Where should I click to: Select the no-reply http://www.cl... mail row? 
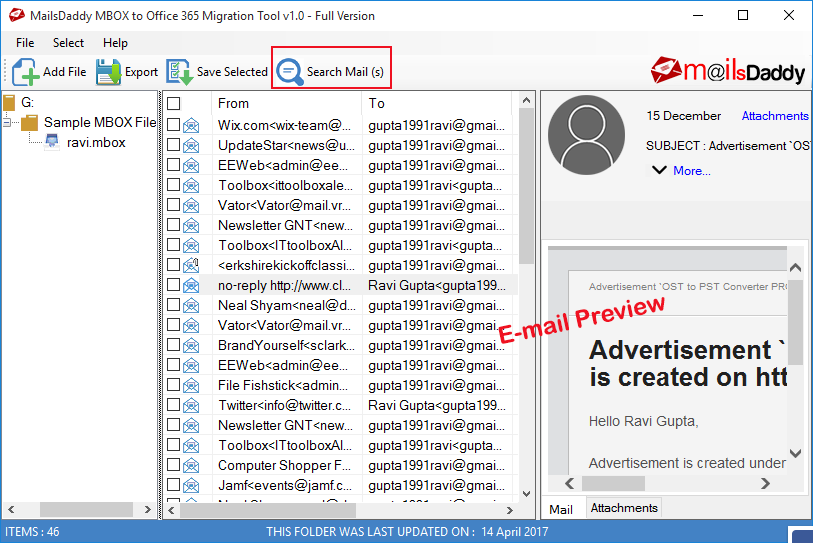point(342,285)
